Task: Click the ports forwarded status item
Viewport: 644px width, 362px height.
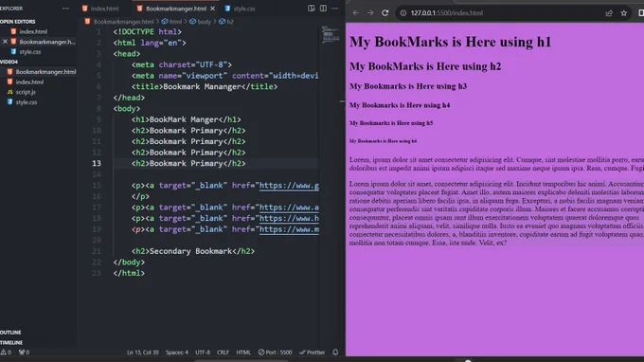Action: [25, 353]
